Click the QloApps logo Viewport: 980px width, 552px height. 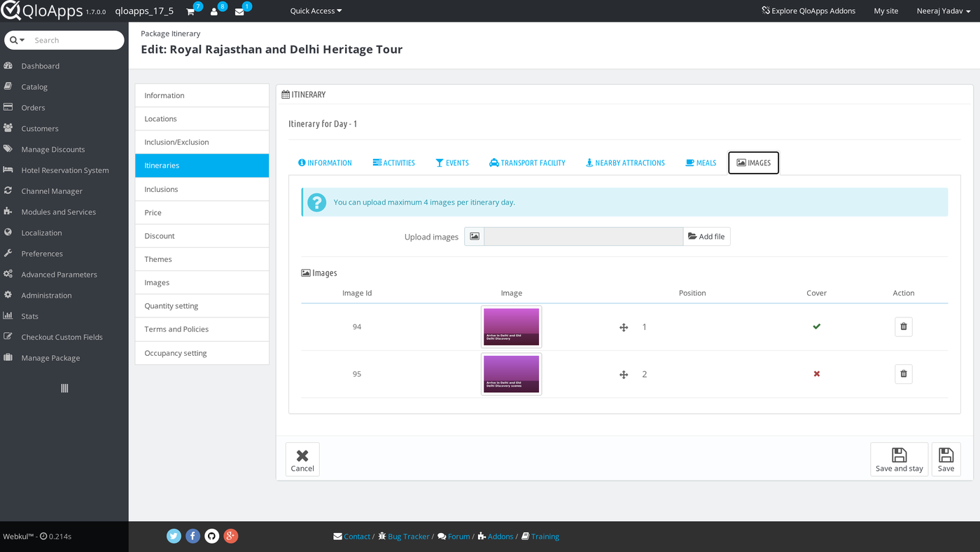pos(42,11)
